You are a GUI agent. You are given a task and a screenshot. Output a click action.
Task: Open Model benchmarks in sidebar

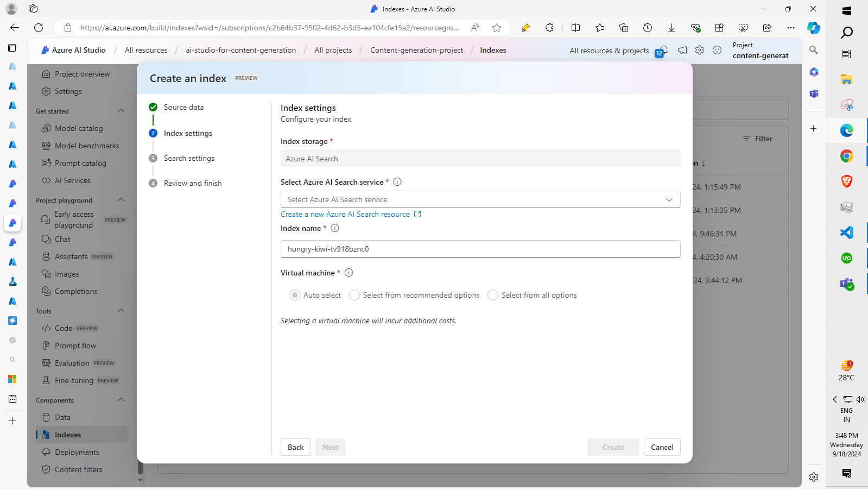click(x=87, y=146)
